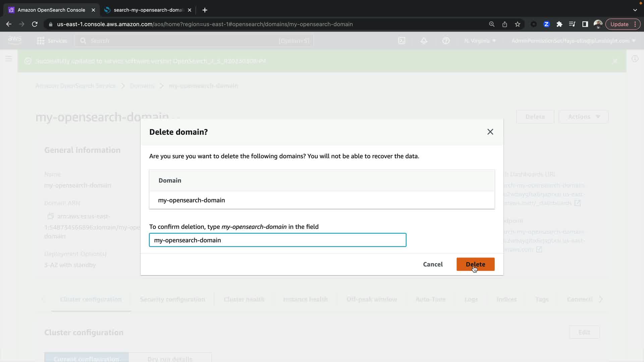
Task: Open the Chrome profile avatar
Action: [598, 24]
